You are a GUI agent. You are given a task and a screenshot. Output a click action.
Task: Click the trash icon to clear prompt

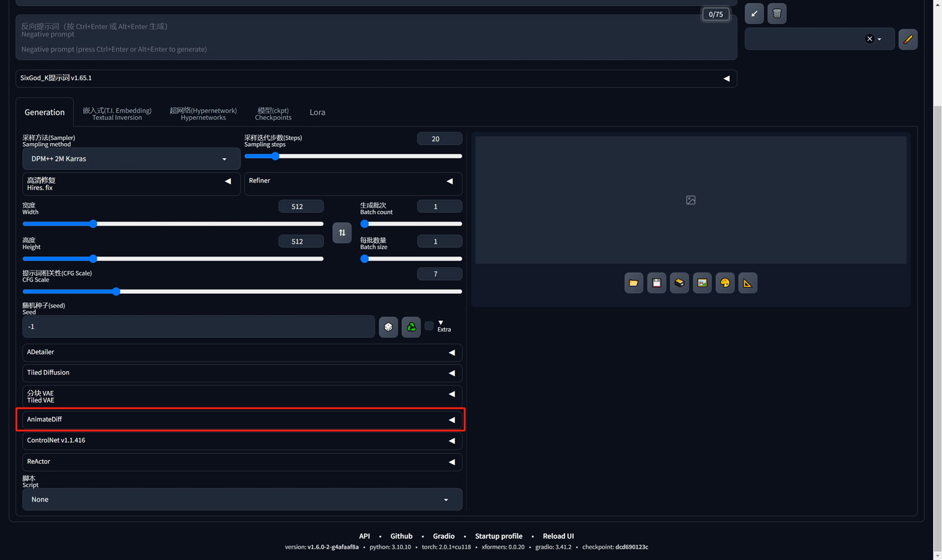click(777, 13)
